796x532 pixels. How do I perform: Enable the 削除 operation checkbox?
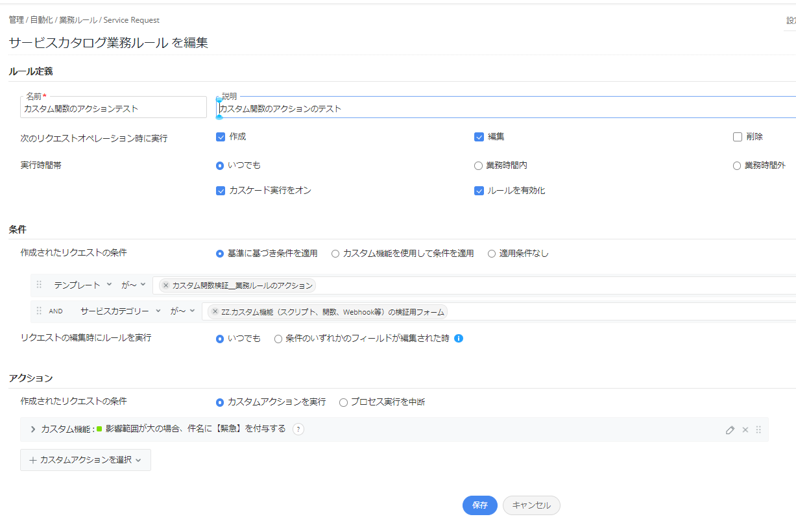[x=737, y=137]
